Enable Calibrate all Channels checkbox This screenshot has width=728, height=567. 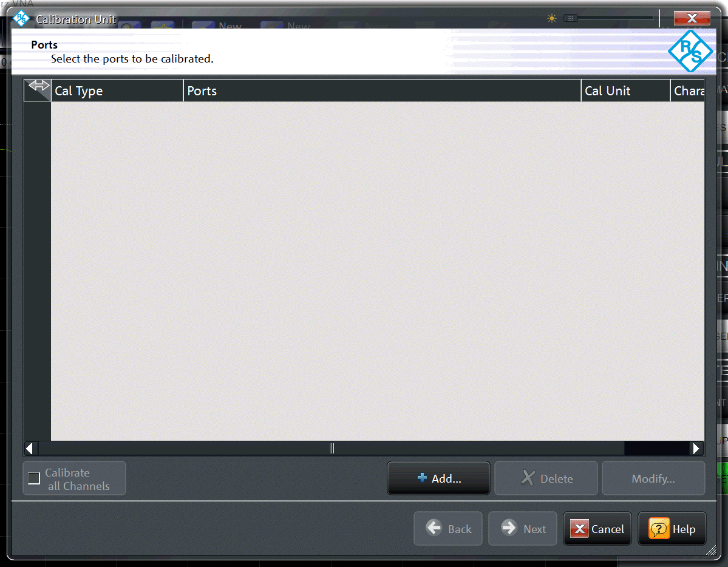tap(35, 478)
